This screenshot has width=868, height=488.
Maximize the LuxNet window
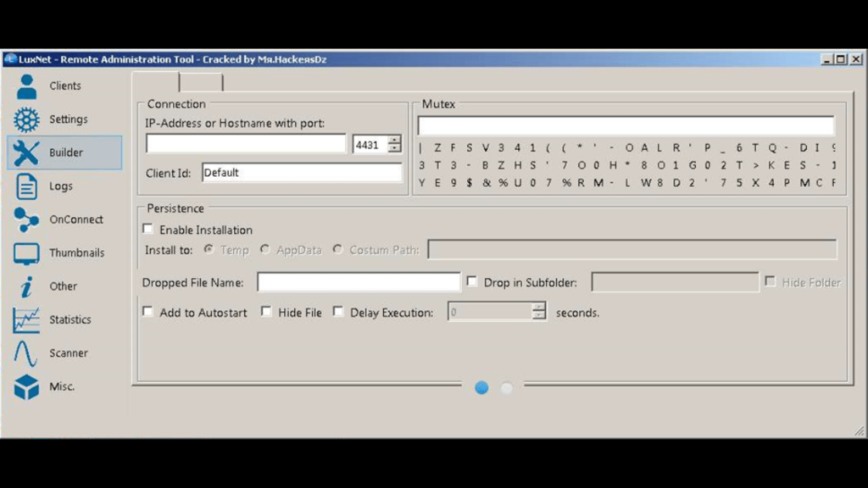[x=841, y=59]
